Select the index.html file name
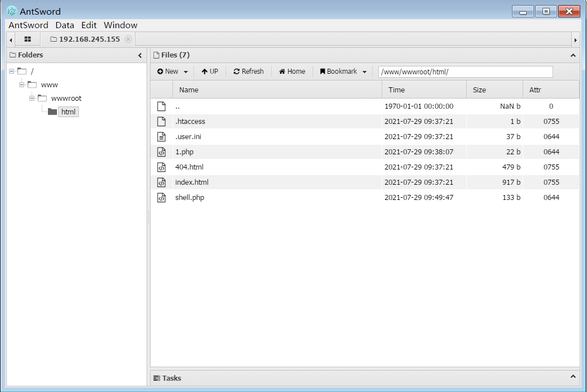The height and width of the screenshot is (392, 587). point(192,182)
